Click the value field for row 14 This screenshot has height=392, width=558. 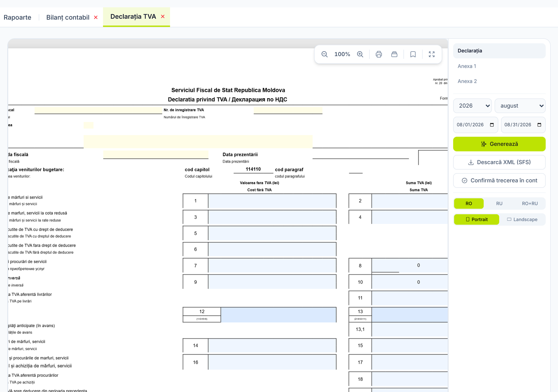[272, 346]
